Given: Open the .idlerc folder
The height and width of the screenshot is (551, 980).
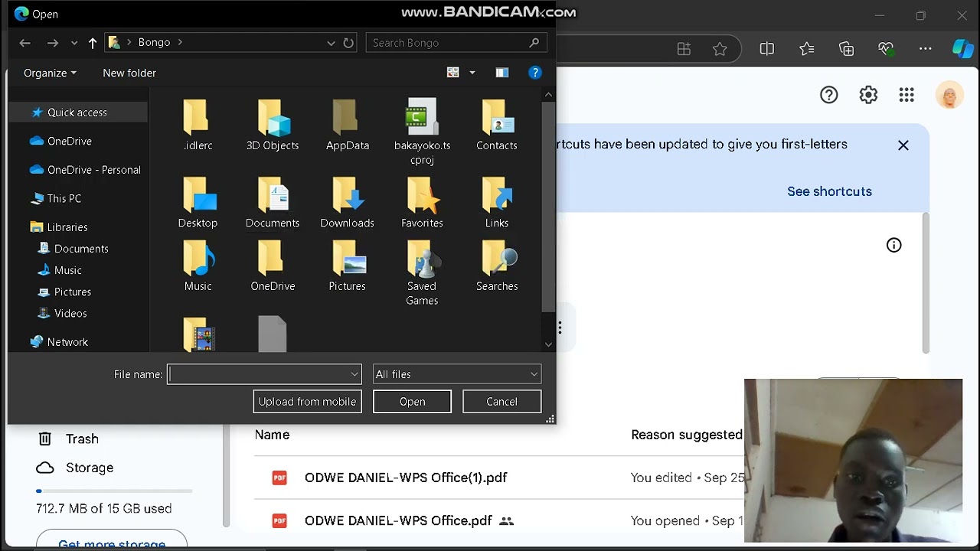Looking at the screenshot, I should [198, 126].
